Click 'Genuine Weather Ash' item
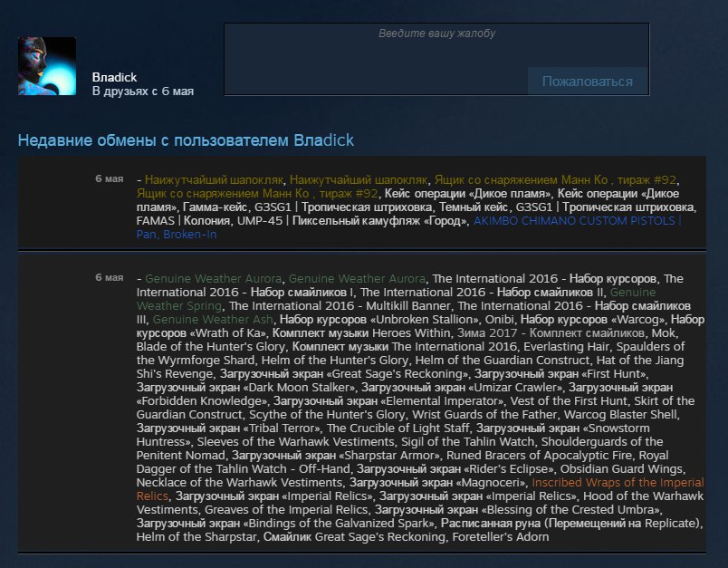Viewport: 728px width, 568px height. tap(213, 320)
